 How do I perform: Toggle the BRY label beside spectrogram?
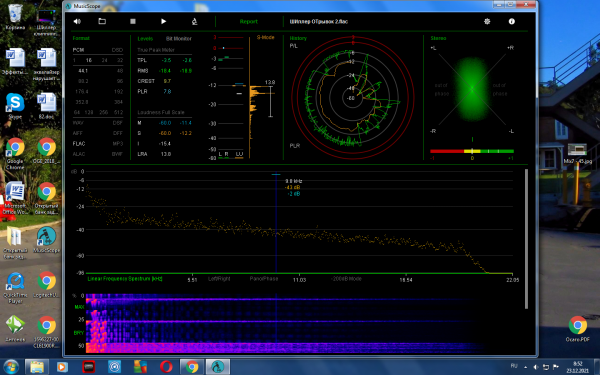click(79, 333)
